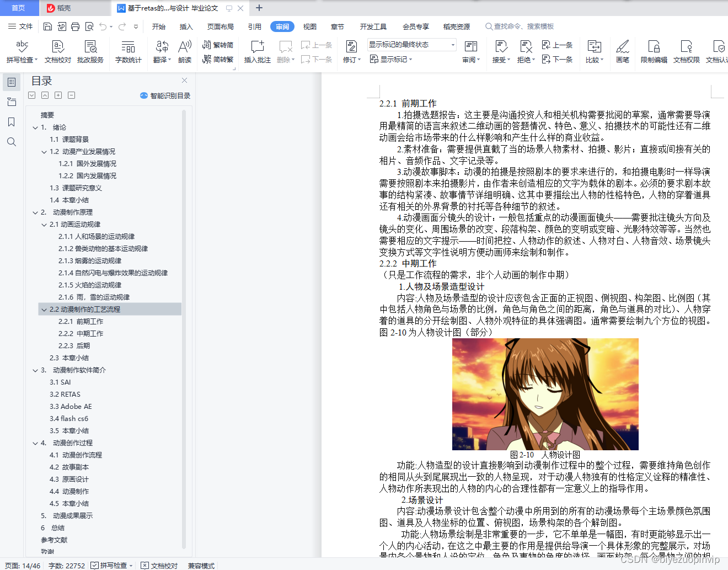The height and width of the screenshot is (570, 728).
Task: Jump to 4.3 原画设计 in outline
Action: [x=69, y=480]
